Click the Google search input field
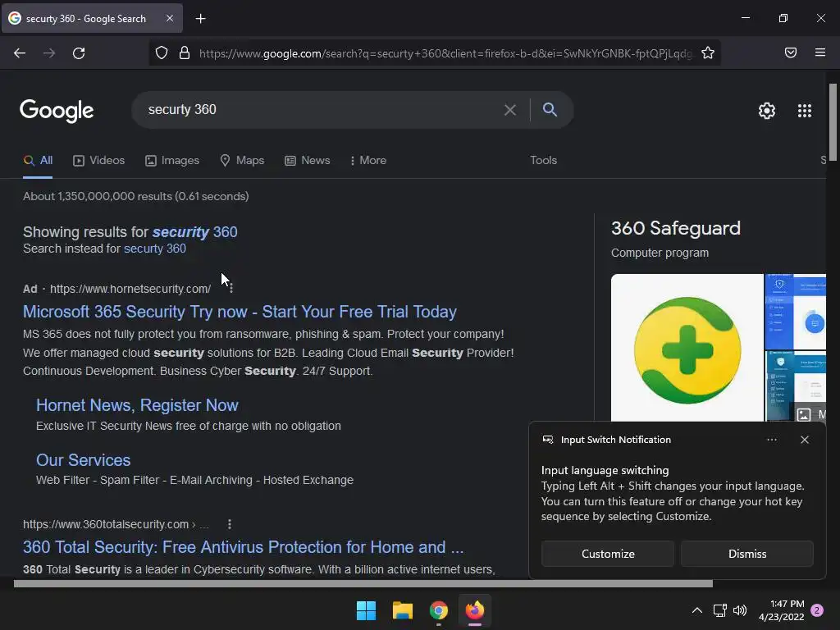This screenshot has height=630, width=840. (x=322, y=110)
